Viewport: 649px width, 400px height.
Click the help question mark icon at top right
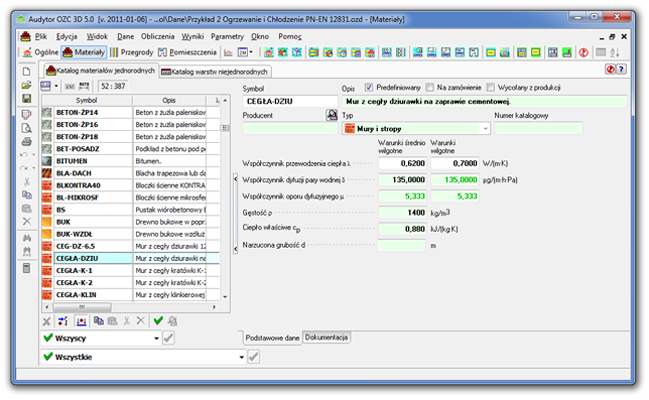(x=621, y=69)
